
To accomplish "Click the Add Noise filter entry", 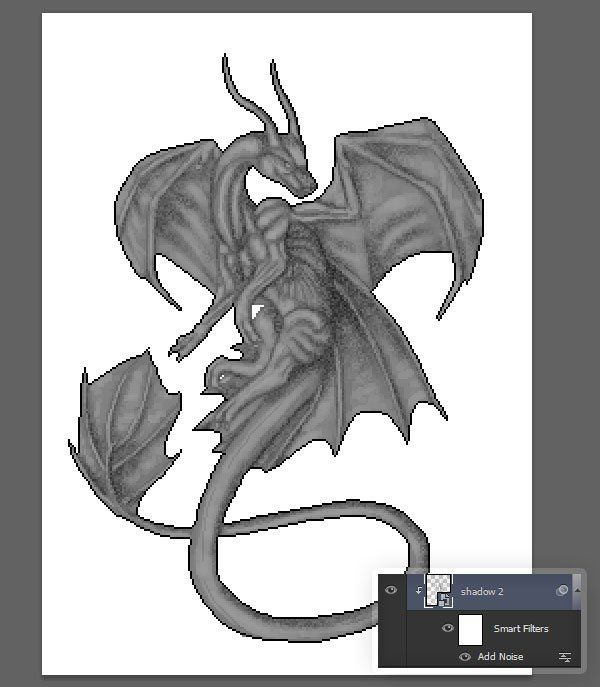I will coord(500,656).
